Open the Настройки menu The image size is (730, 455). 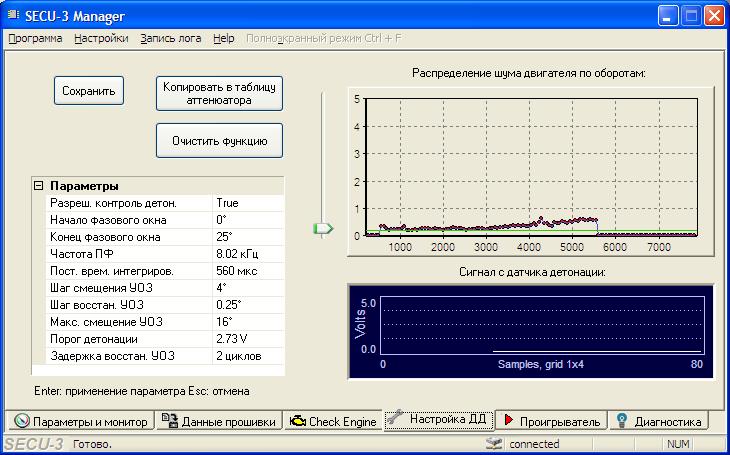[102, 38]
